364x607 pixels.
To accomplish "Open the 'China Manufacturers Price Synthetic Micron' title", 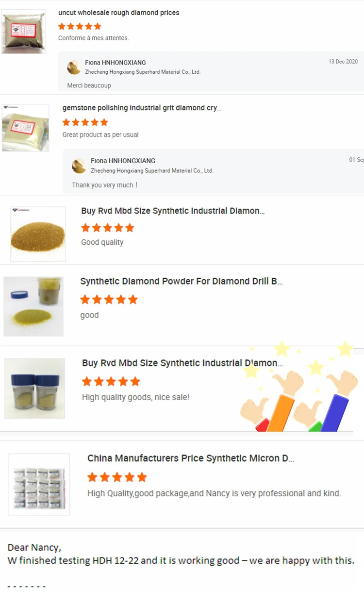I will tap(190, 458).
